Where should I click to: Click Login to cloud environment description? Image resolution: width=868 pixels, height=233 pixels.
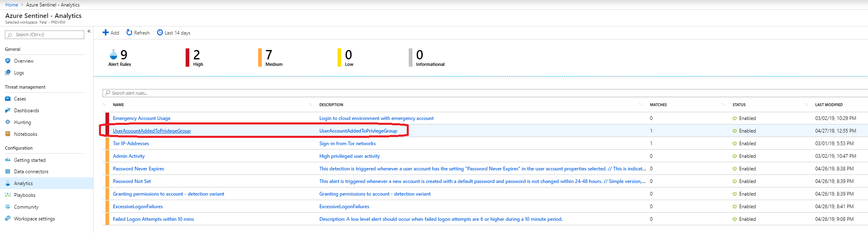pyautogui.click(x=376, y=118)
